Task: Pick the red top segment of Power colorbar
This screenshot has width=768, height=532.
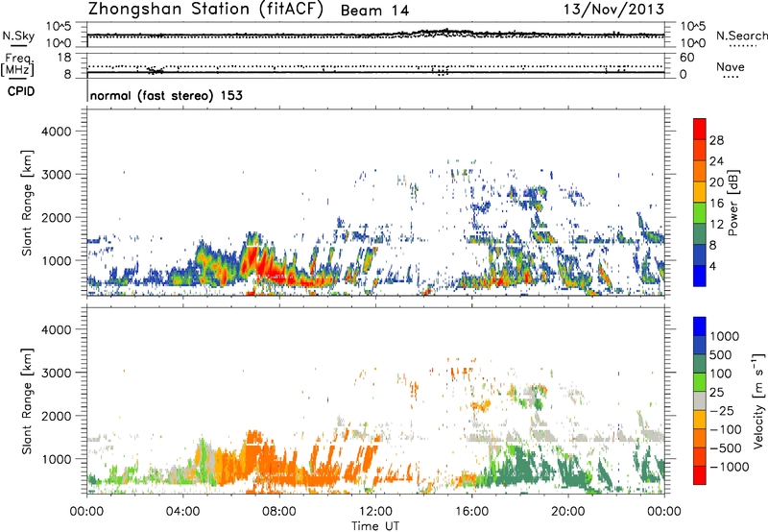Action: coord(700,130)
